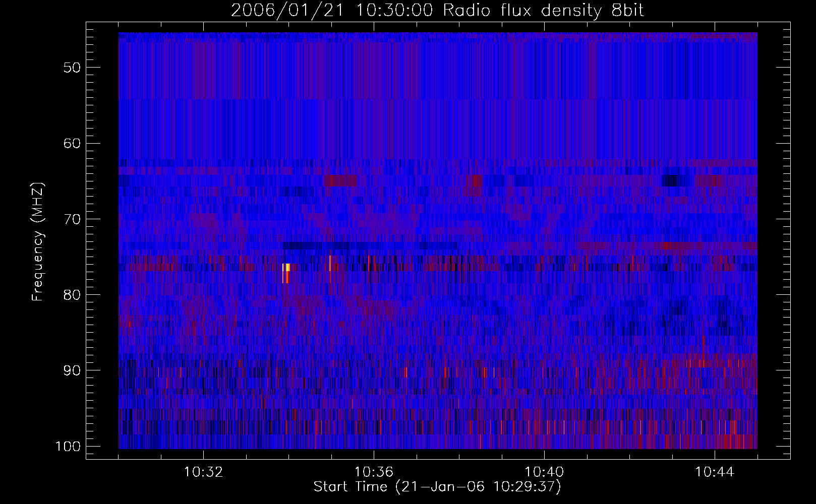Click the 10:36 time tick label
Screen dimensions: 816x504
[x=374, y=472]
